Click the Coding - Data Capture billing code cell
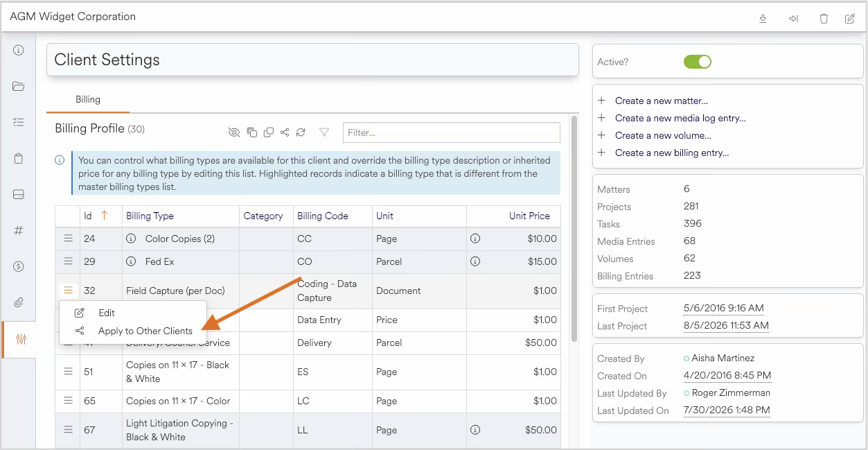This screenshot has width=868, height=450. click(333, 291)
